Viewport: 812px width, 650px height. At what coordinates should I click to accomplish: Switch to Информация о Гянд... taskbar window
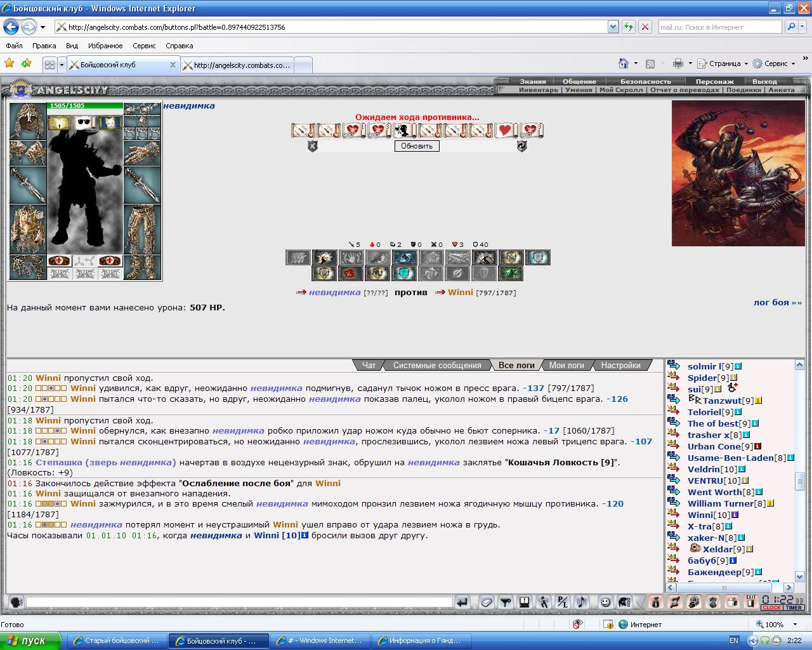(x=421, y=640)
